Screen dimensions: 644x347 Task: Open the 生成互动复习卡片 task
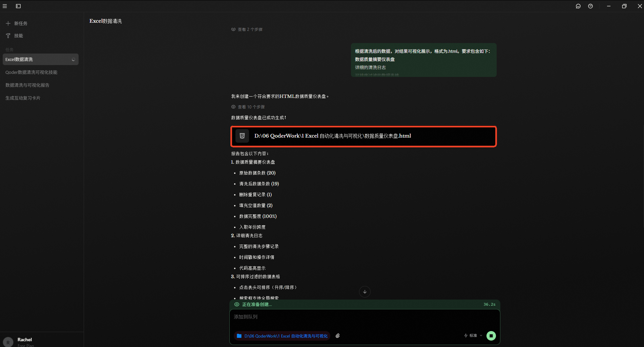click(41, 98)
